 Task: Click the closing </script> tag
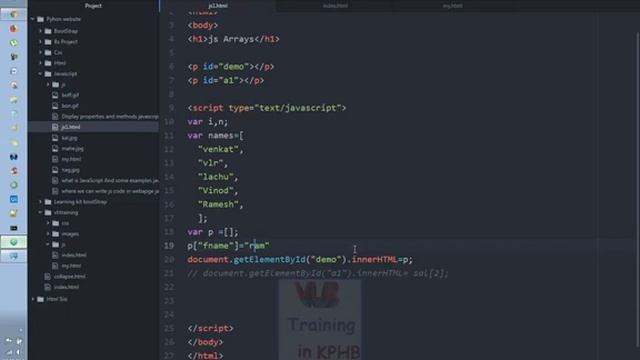pos(210,329)
